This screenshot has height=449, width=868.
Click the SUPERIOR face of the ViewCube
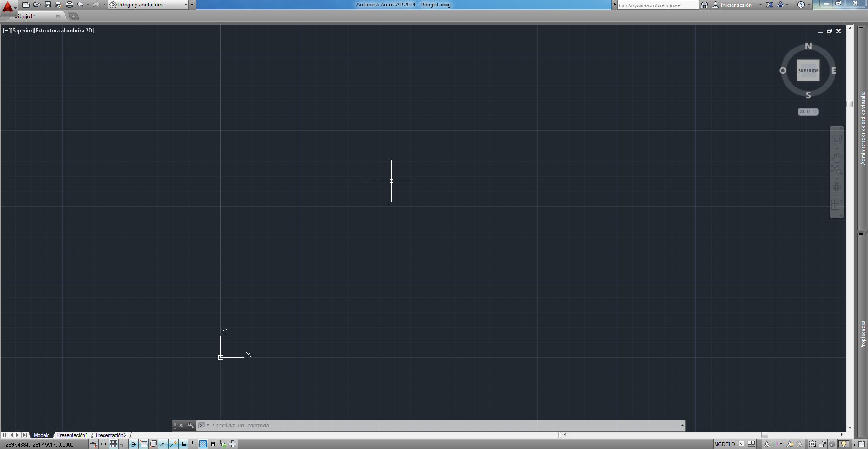coord(808,70)
